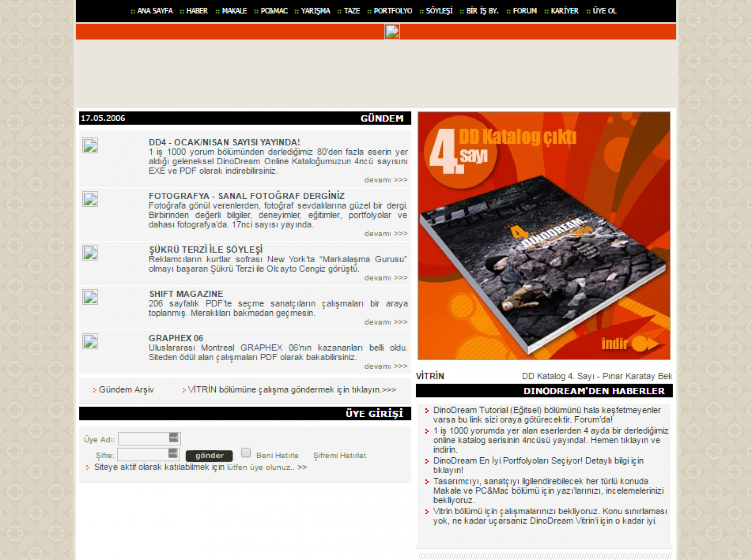This screenshot has height=560, width=752.
Task: Expand DD4 article via its devamı >>> link
Action: 386,180
